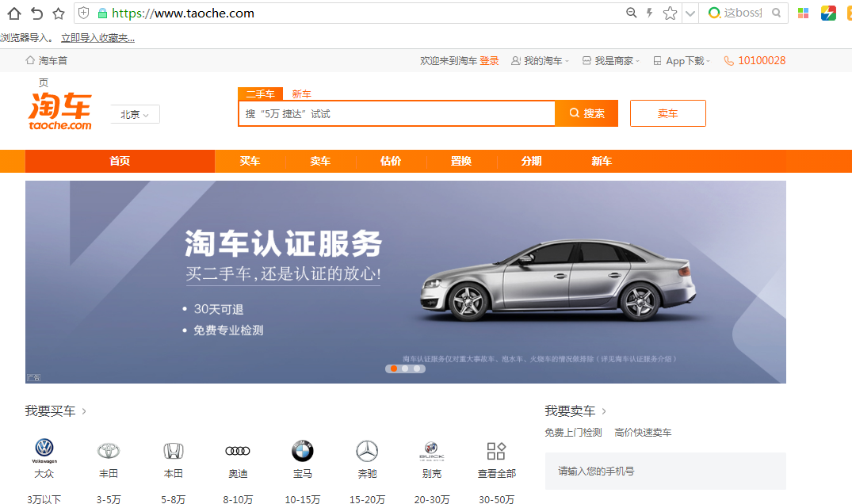Filter by price 10-15万
Image resolution: width=852 pixels, height=504 pixels.
(303, 498)
